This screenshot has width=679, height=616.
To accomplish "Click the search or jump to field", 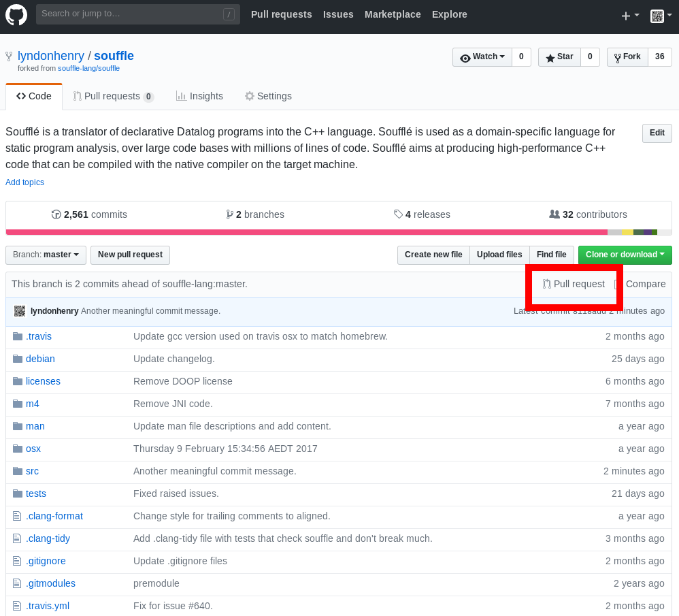I will click(137, 14).
